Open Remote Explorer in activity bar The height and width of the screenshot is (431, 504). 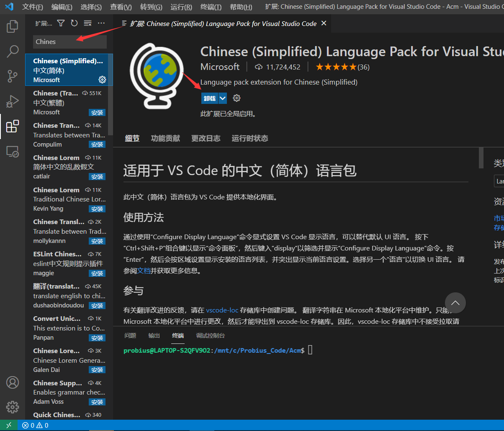[x=13, y=151]
